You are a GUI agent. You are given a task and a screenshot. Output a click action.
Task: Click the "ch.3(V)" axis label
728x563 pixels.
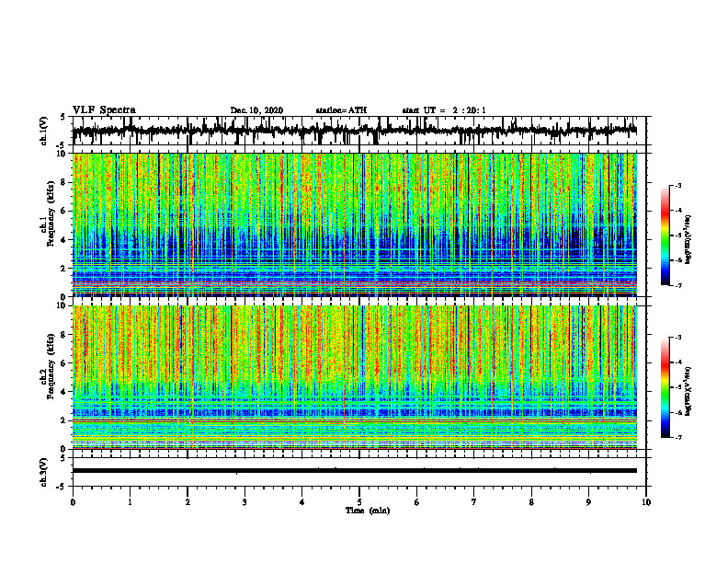point(44,472)
